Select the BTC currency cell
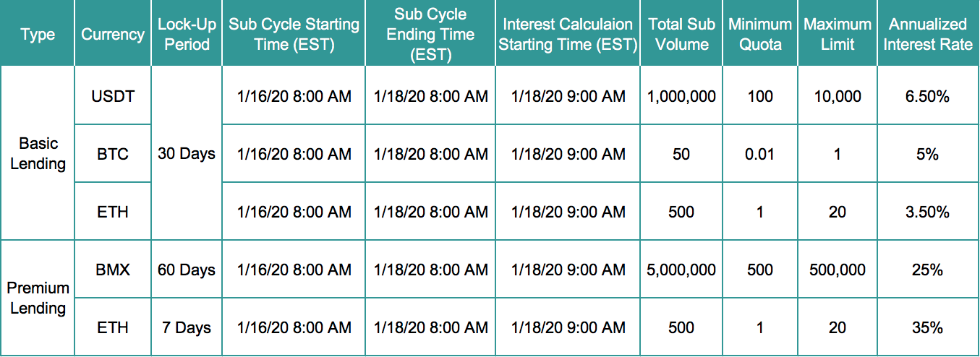 (x=112, y=153)
